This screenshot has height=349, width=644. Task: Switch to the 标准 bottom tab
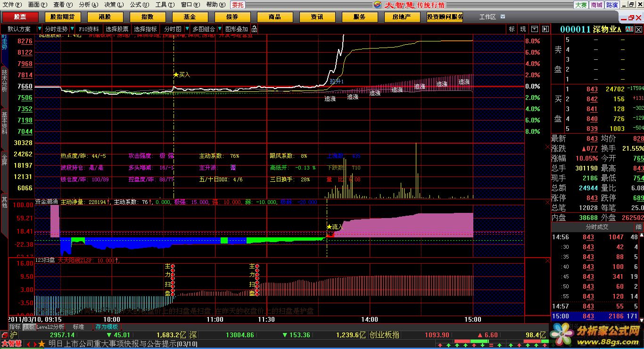pyautogui.click(x=78, y=326)
